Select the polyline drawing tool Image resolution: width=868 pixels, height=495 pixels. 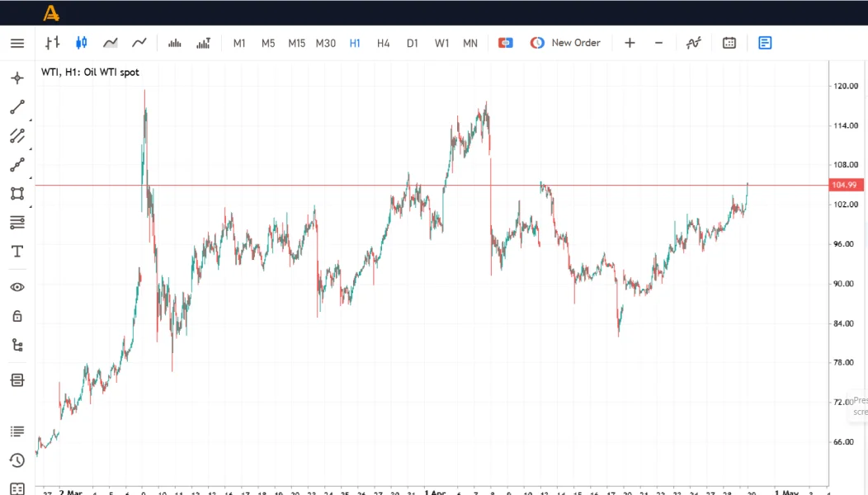(x=17, y=164)
